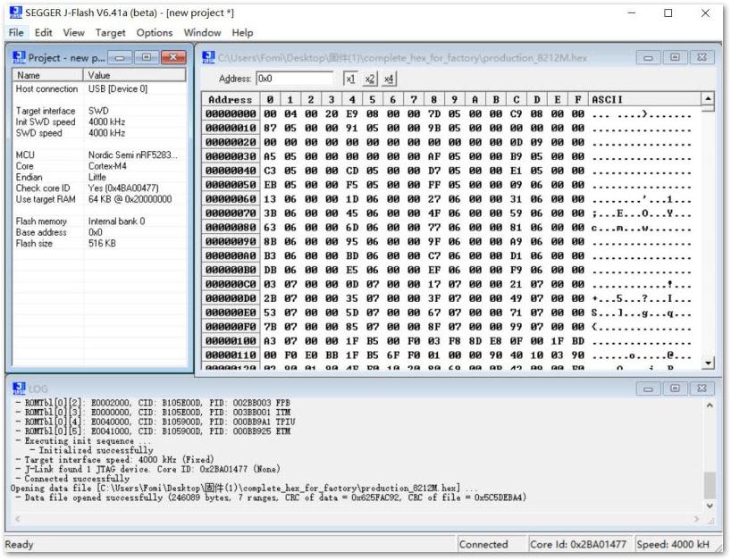Viewport: 731px width, 560px height.
Task: Open the View menu
Action: [73, 33]
